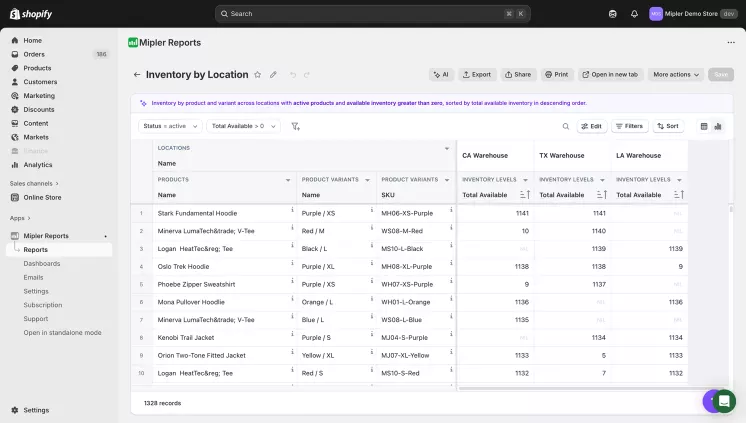Switch to chart view

coord(718,126)
